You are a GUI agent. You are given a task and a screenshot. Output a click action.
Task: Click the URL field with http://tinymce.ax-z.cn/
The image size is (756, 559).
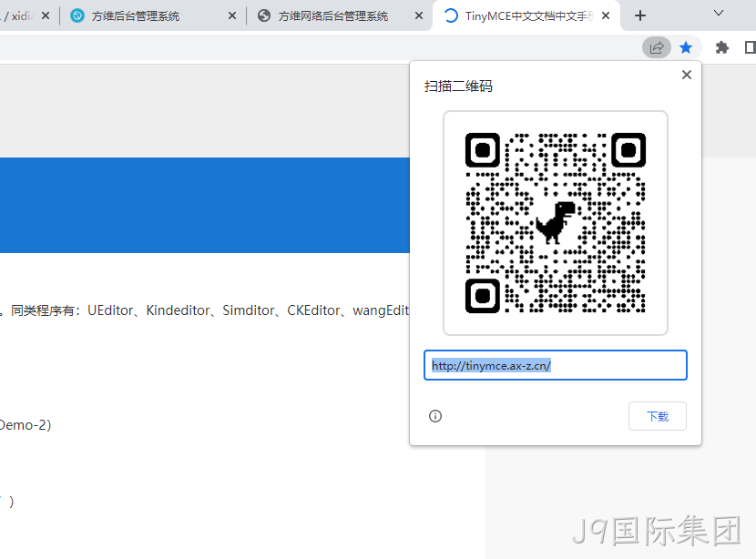pos(555,365)
